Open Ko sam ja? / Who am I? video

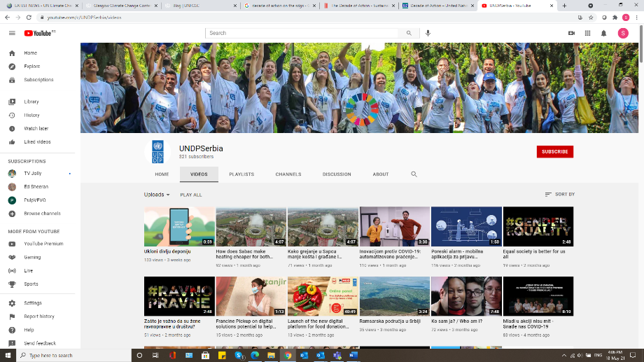(x=467, y=296)
